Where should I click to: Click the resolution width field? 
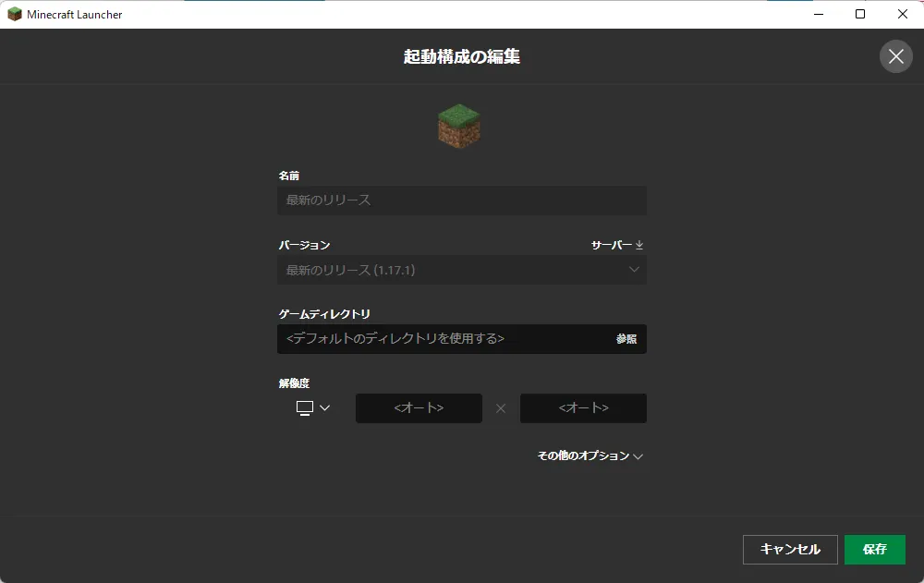coord(419,408)
